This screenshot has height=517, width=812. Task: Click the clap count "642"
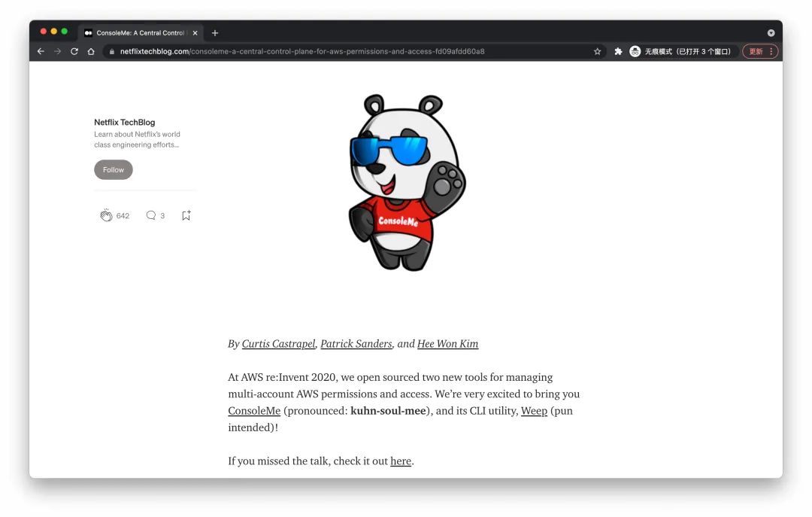point(123,216)
